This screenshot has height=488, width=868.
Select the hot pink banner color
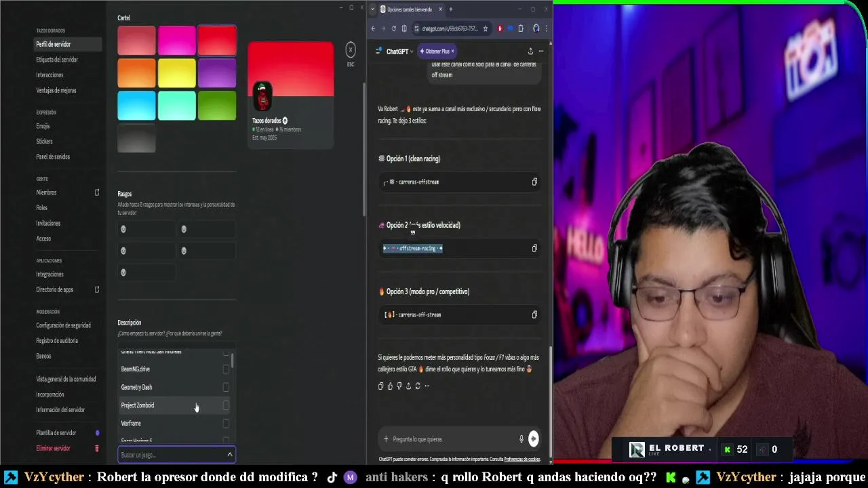[x=176, y=41]
